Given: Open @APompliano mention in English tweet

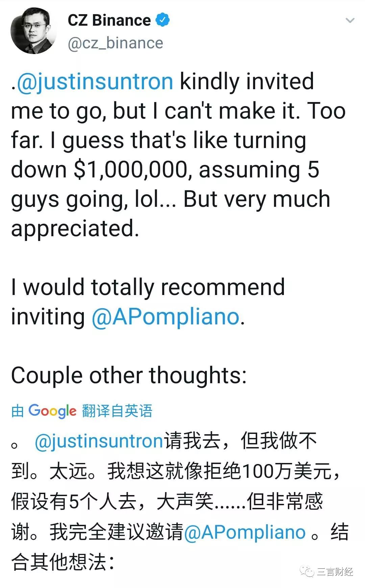Looking at the screenshot, I should click(x=166, y=317).
